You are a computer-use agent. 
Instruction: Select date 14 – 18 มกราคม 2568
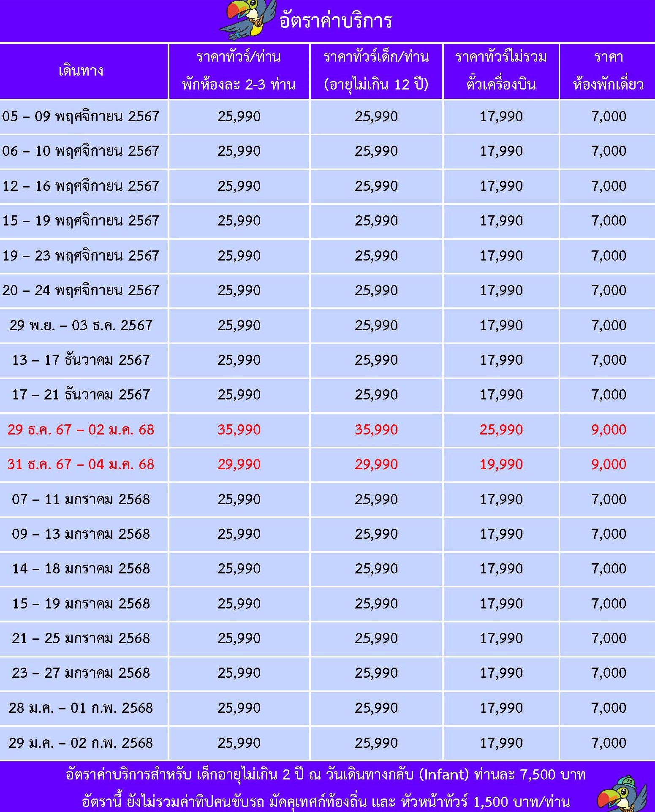click(81, 568)
